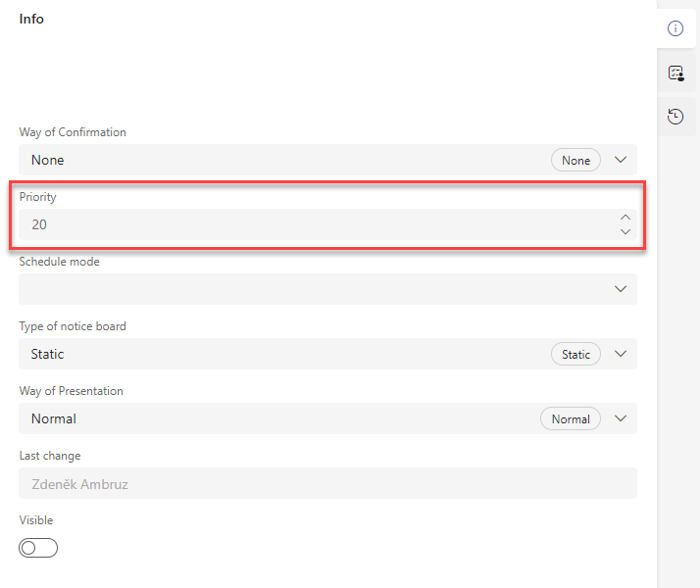Increase Priority with the up arrow
The height and width of the screenshot is (588, 700).
tap(625, 218)
